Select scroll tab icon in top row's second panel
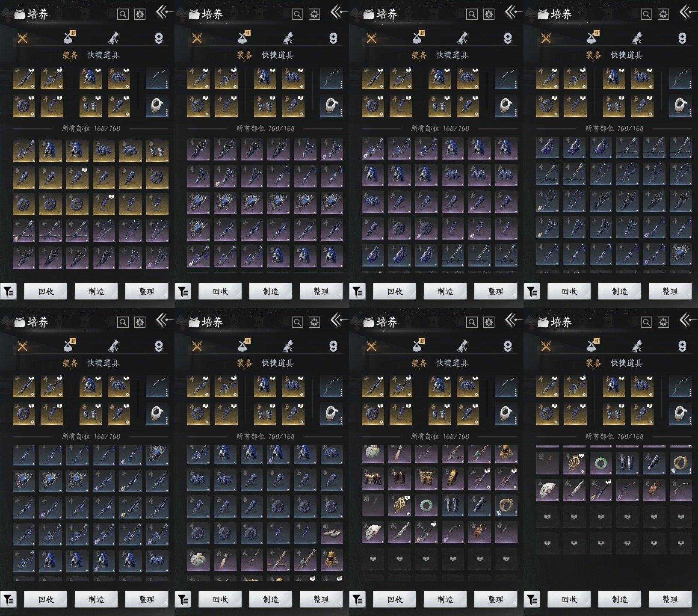This screenshot has height=616, width=698. pos(288,38)
